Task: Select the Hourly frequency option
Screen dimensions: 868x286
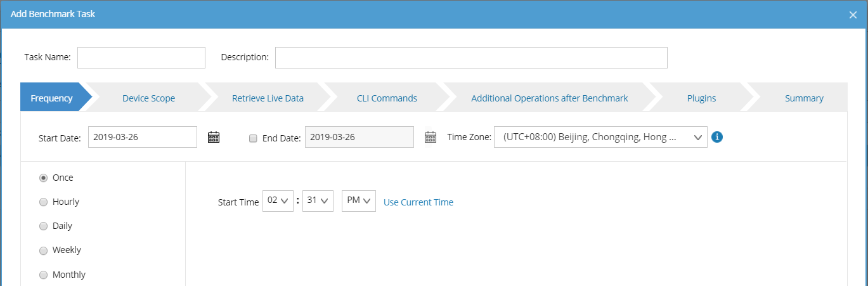Action: click(x=44, y=202)
